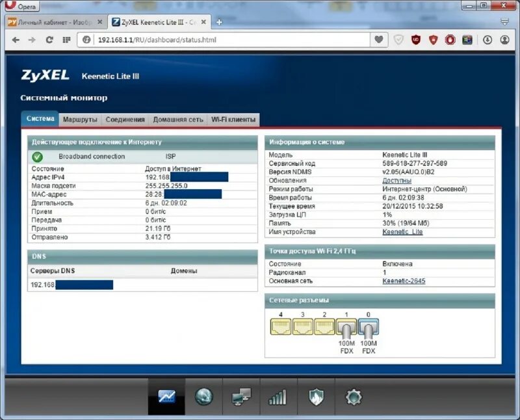Click green checkmark status of Broadband connection
This screenshot has width=520, height=420.
(x=37, y=157)
